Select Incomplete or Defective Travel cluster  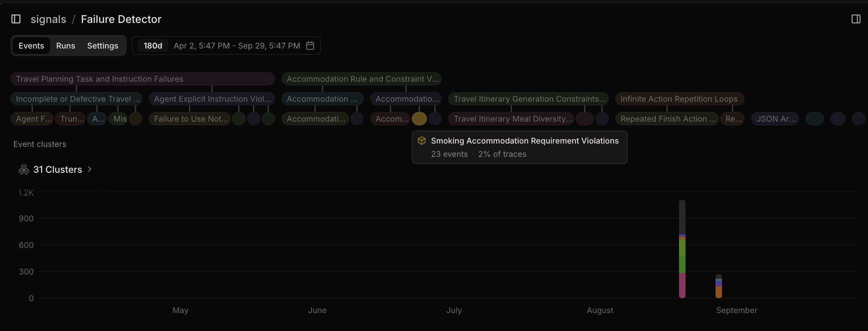click(76, 99)
